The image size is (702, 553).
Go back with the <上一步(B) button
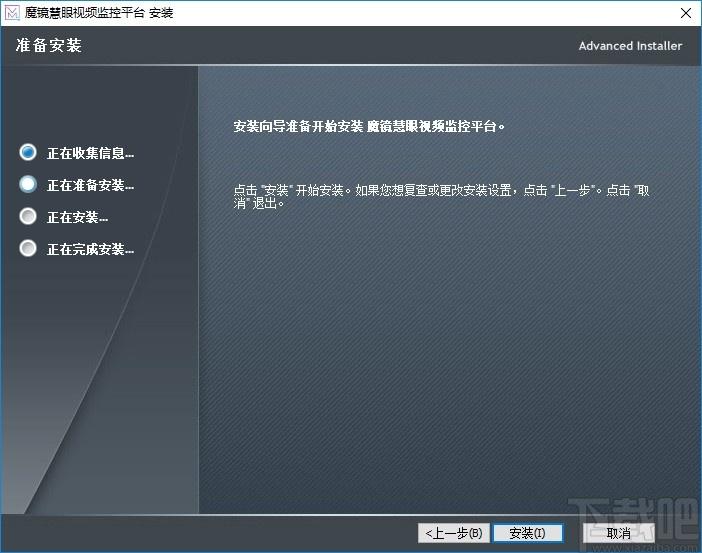tap(454, 533)
